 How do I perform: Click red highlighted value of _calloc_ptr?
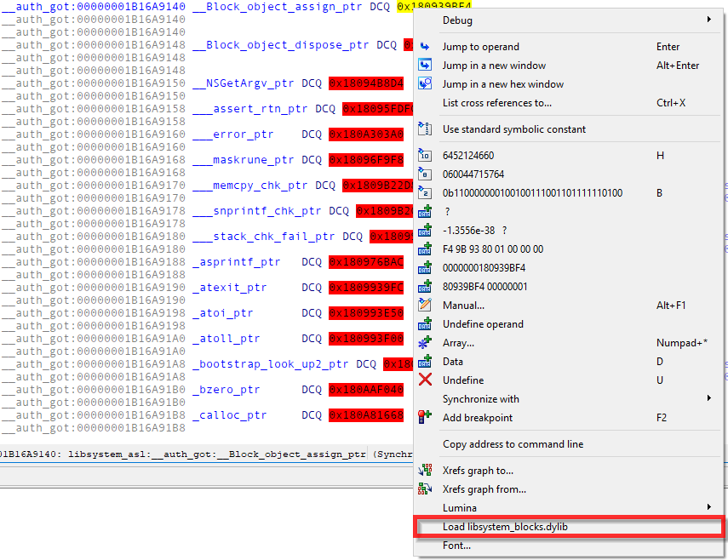pos(366,415)
